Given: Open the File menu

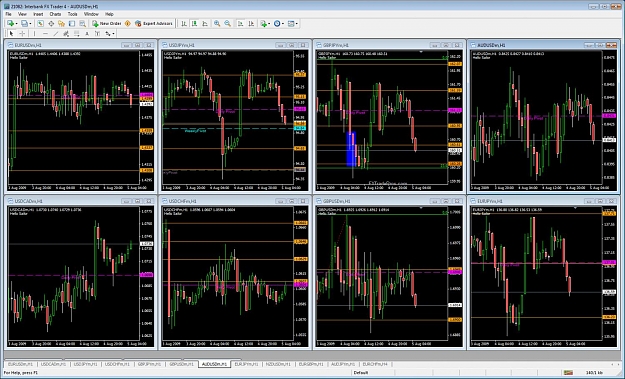Looking at the screenshot, I should tap(8, 14).
